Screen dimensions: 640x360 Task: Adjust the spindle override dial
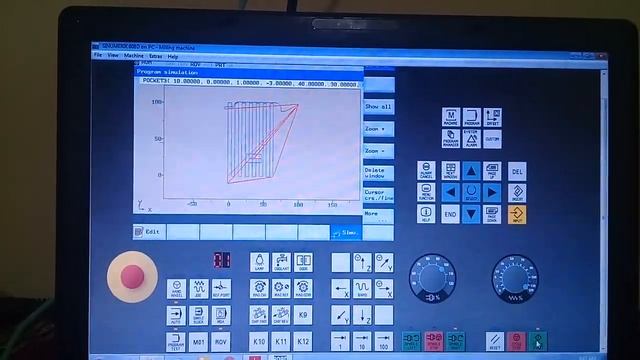432,279
